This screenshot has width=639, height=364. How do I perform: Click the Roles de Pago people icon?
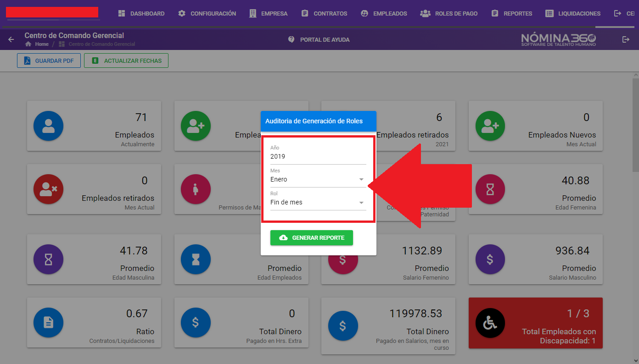[425, 14]
